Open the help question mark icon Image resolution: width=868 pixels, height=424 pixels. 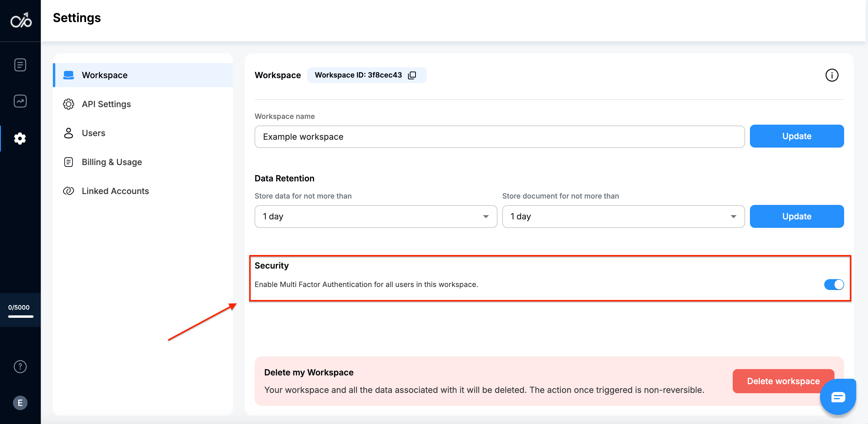pyautogui.click(x=20, y=366)
